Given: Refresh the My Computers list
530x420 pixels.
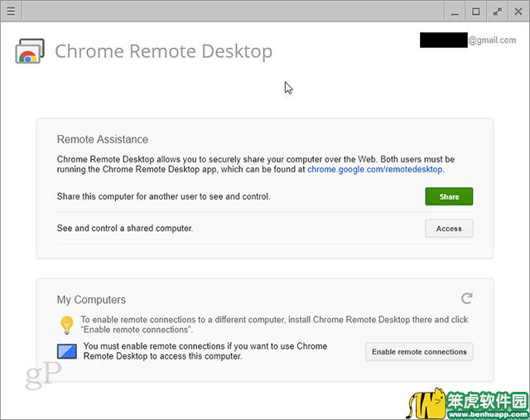Looking at the screenshot, I should coord(467,298).
